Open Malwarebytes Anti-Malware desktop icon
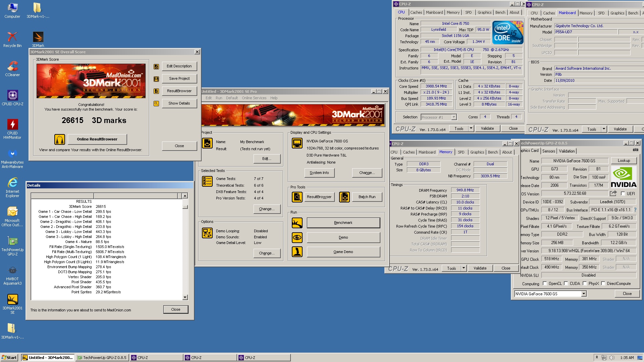This screenshot has width=644, height=362. [x=12, y=158]
